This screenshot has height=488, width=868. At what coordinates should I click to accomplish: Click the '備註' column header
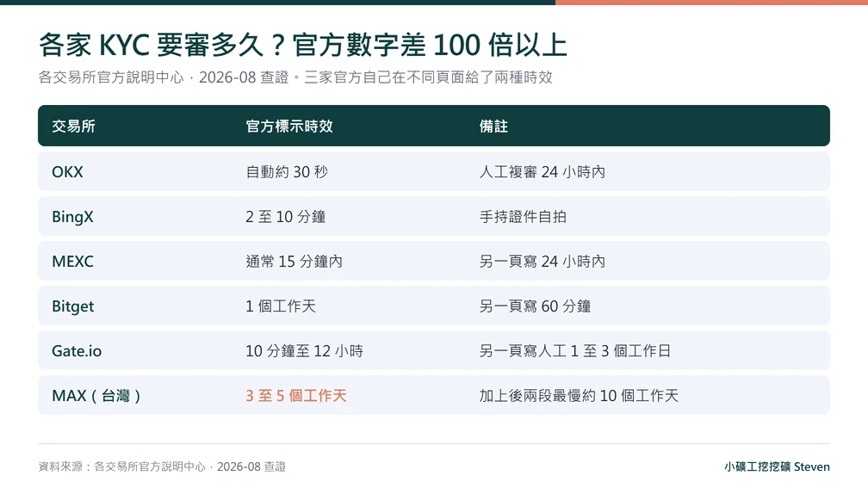tap(493, 127)
